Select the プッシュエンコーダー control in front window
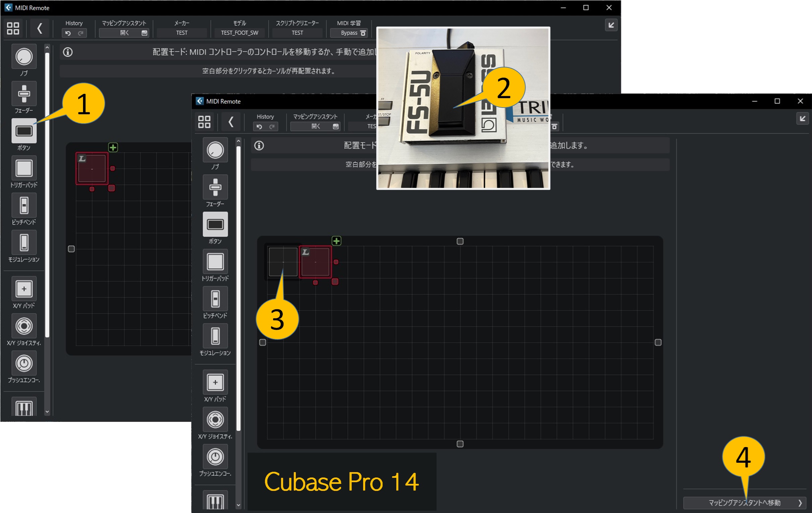 [x=215, y=457]
